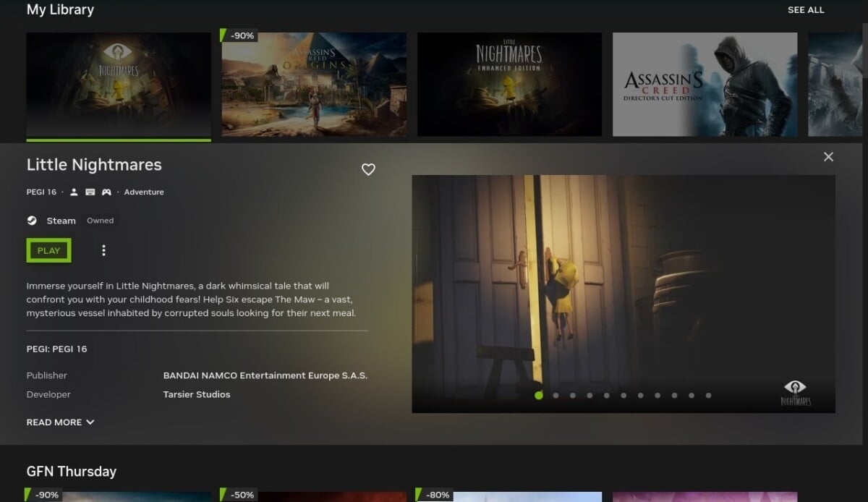The height and width of the screenshot is (502, 868).
Task: Click the -90% badge on Assassin's Creed Origins
Action: tap(240, 35)
